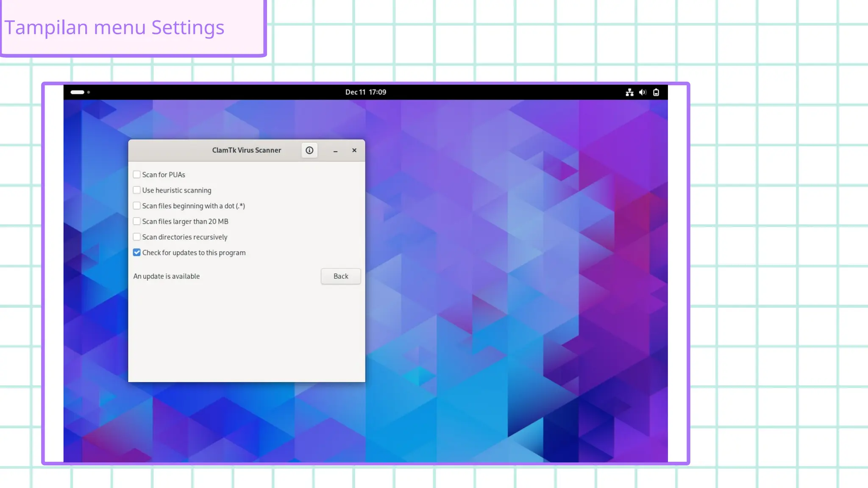Minimize the ClamTk Virus Scanner window

[335, 151]
